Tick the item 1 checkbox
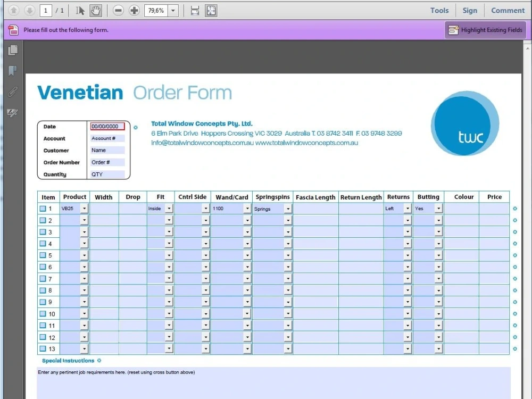 pyautogui.click(x=43, y=209)
